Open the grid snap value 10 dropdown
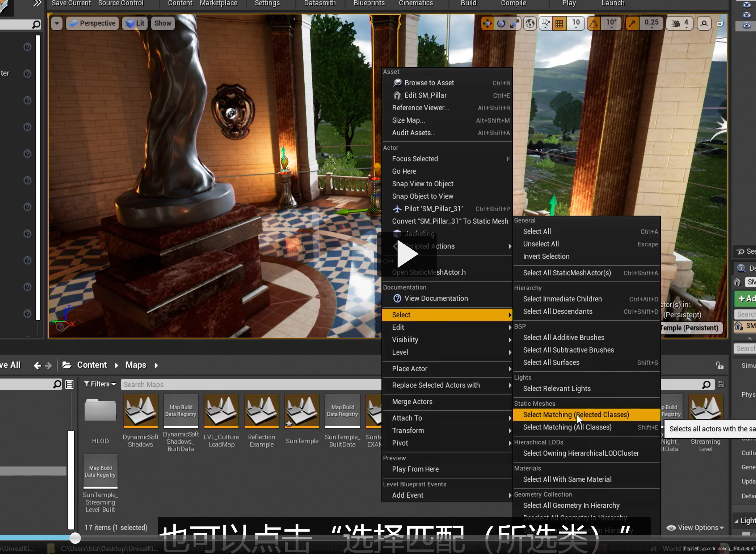 (576, 24)
